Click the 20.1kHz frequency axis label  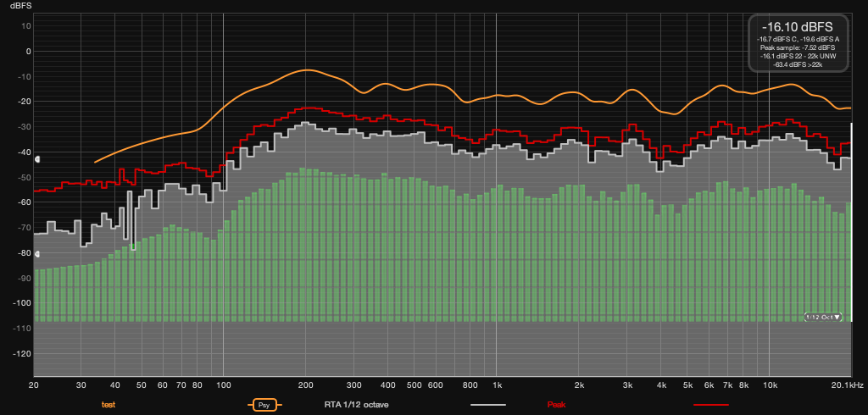point(849,385)
